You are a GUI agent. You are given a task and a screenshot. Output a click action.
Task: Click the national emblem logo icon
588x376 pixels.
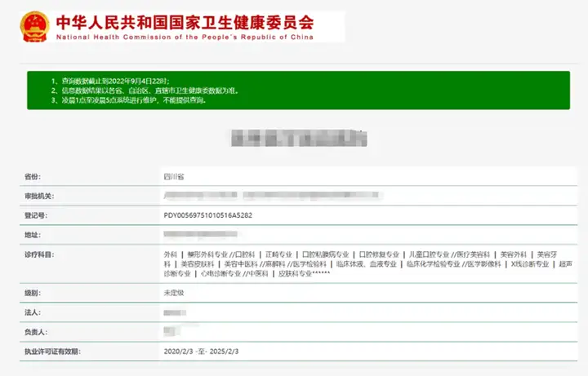34,26
